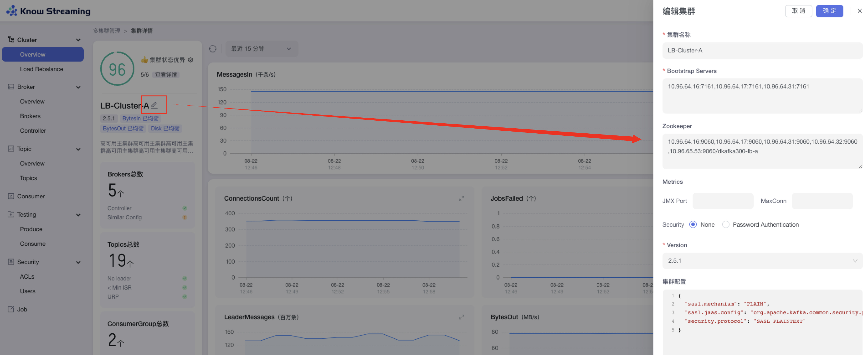Open cluster health settings gear icon
This screenshot has width=868, height=355.
click(x=191, y=60)
